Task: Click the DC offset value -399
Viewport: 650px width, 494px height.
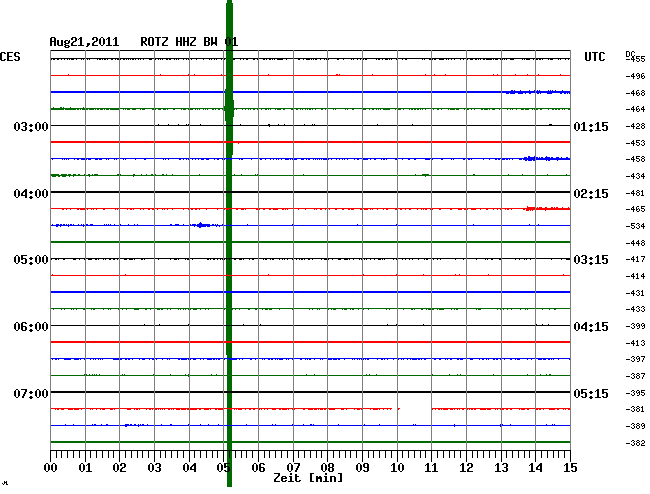Action: pos(635,326)
